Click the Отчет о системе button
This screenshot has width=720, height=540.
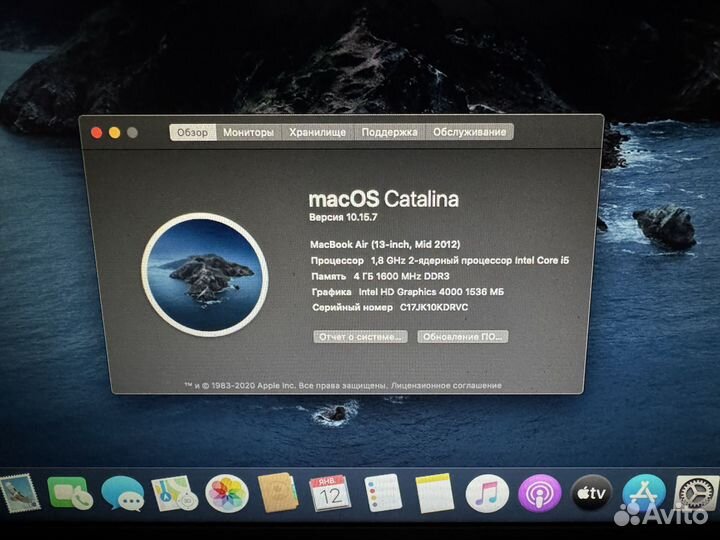(x=360, y=337)
